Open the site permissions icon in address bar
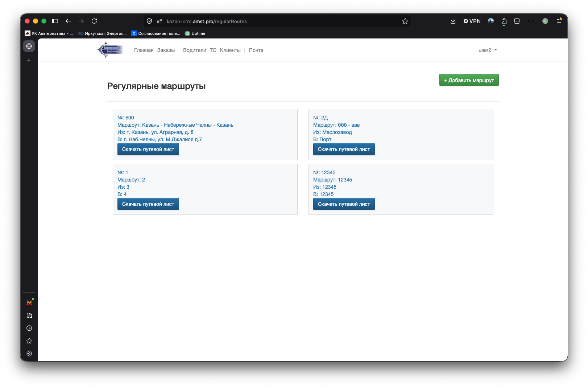 pyautogui.click(x=160, y=21)
